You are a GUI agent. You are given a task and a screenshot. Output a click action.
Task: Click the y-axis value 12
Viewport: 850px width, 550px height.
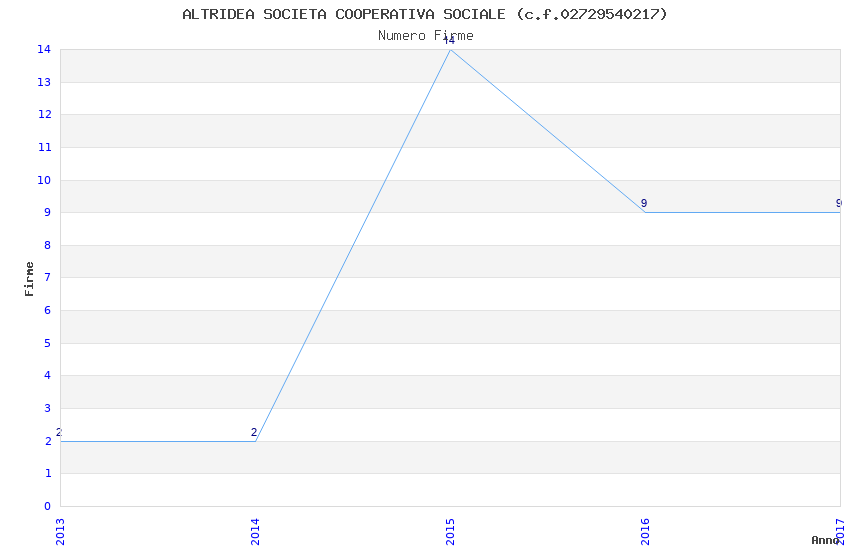[44, 114]
